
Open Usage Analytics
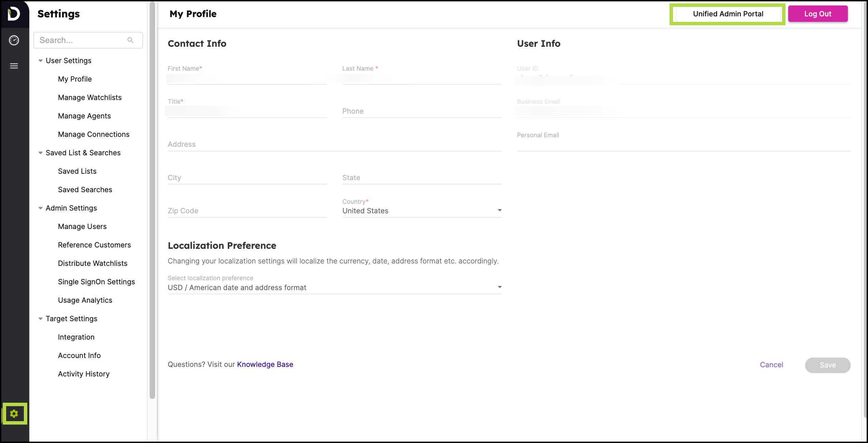click(x=85, y=300)
